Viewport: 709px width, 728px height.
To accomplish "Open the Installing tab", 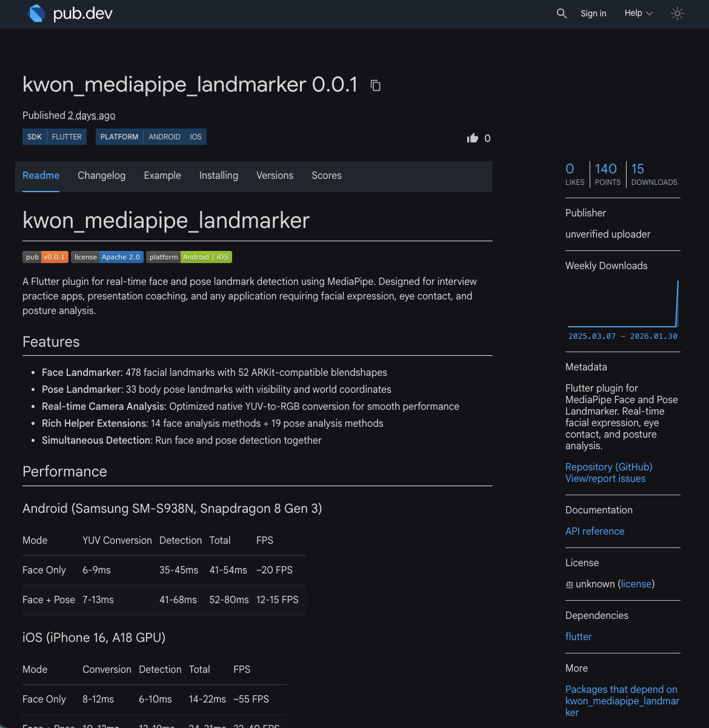I will point(219,176).
